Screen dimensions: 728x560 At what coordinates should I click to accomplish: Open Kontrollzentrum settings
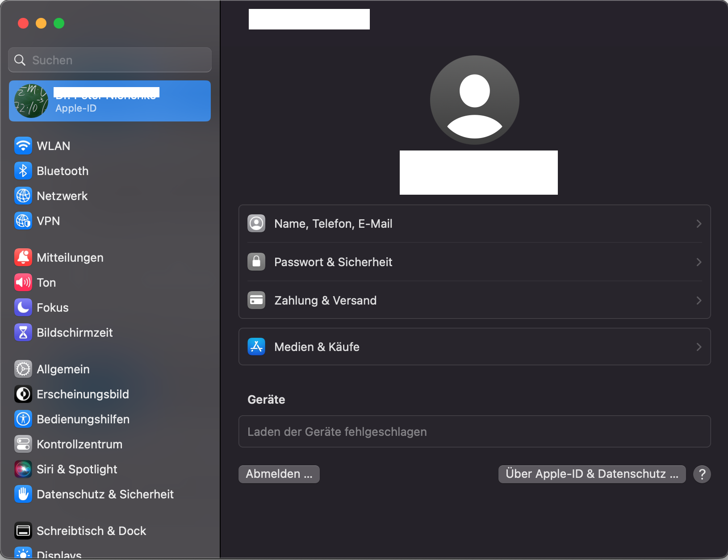(110, 444)
